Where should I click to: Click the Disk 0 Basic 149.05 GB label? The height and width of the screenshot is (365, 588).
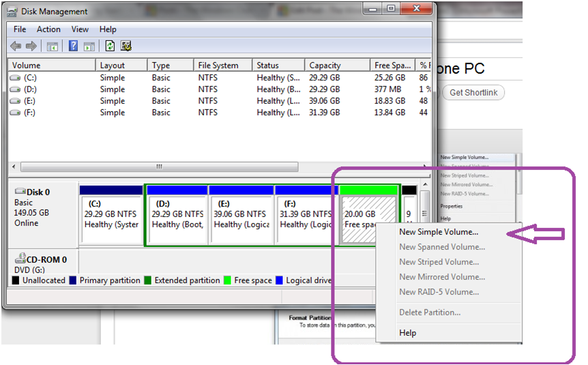pos(32,207)
